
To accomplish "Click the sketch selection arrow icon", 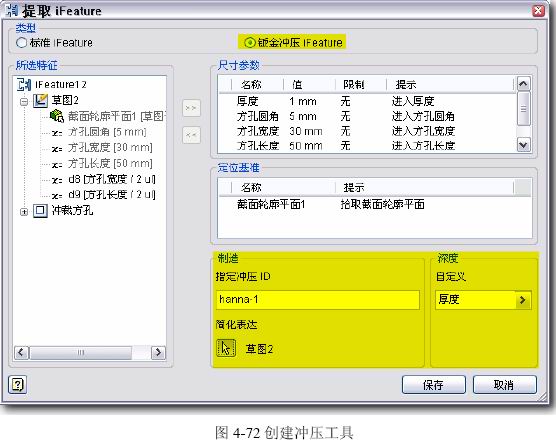I will (226, 348).
